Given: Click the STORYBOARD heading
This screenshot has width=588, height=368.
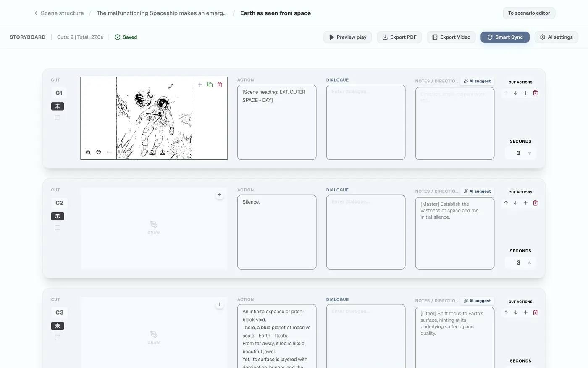Looking at the screenshot, I should tap(28, 37).
